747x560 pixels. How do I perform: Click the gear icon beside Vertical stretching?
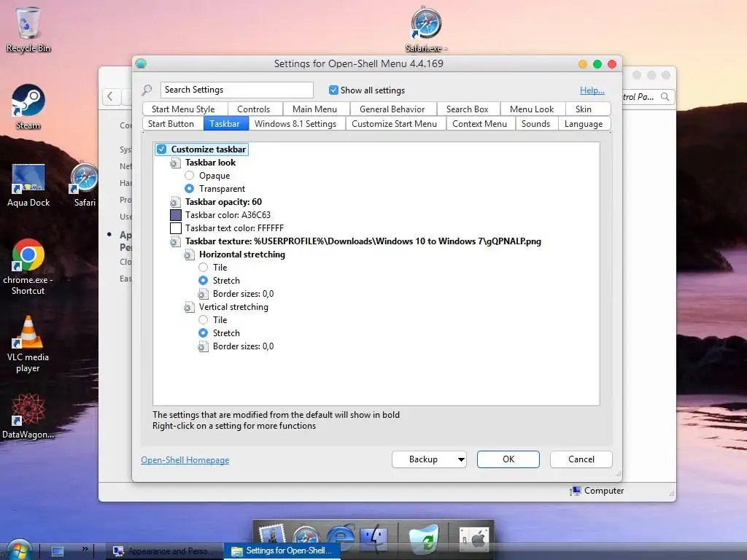189,307
